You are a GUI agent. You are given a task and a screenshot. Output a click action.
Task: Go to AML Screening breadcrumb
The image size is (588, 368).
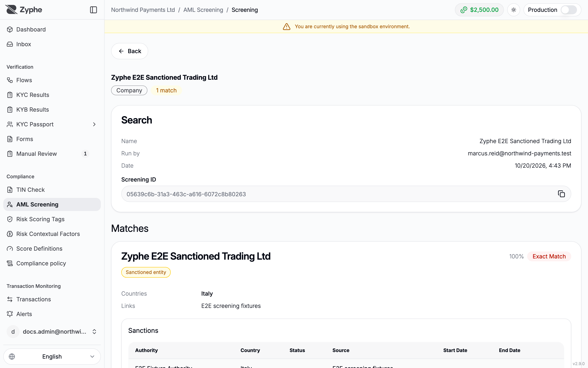point(203,10)
